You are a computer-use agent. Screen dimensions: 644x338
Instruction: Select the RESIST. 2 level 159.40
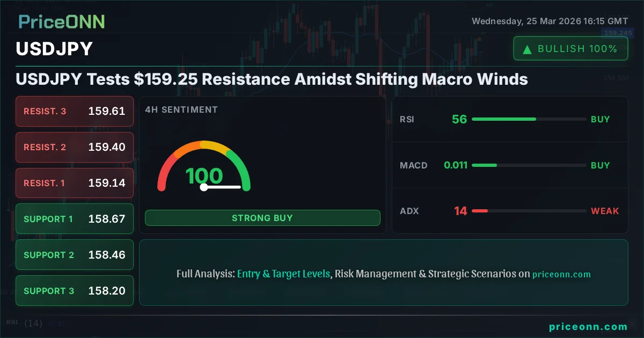pyautogui.click(x=75, y=147)
